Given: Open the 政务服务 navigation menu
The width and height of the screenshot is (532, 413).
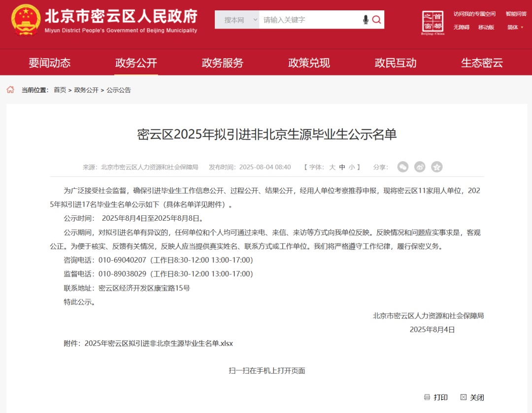Looking at the screenshot, I should (x=222, y=63).
